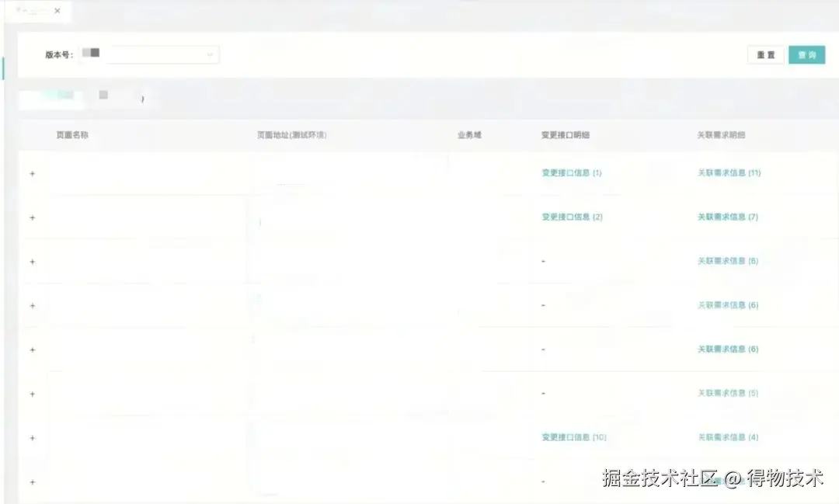Select the browser tab at top left

[31, 11]
